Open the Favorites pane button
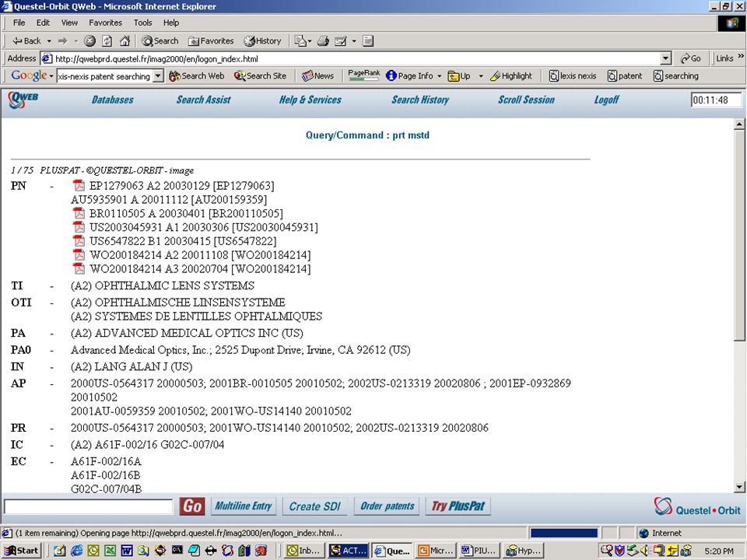 (x=211, y=41)
